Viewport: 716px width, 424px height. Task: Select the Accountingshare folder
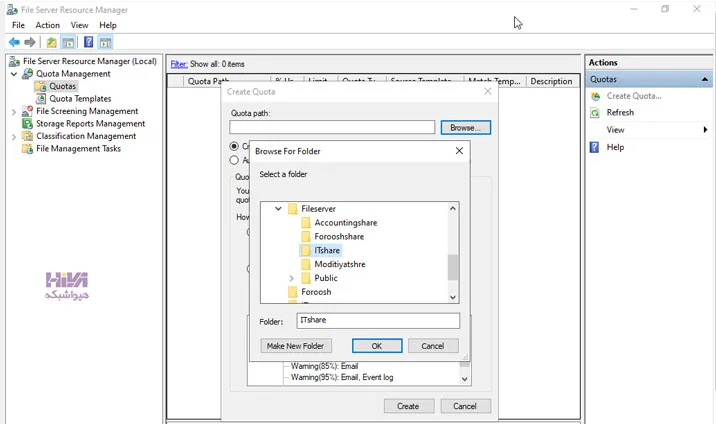point(346,223)
